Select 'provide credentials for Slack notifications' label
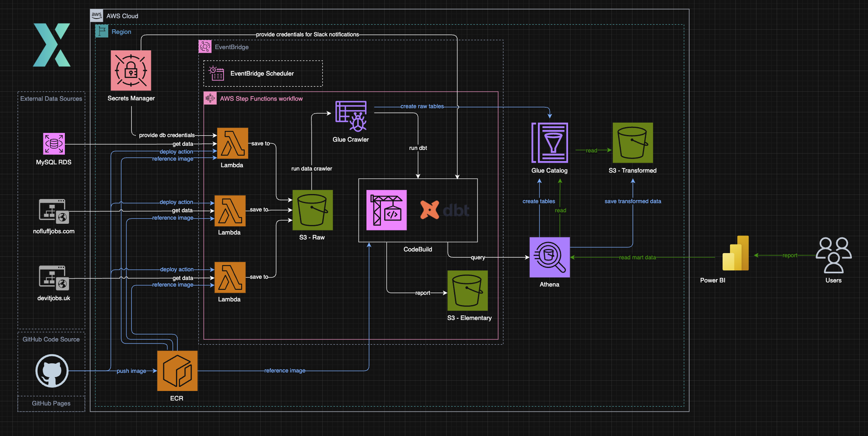868x436 pixels. 307,34
